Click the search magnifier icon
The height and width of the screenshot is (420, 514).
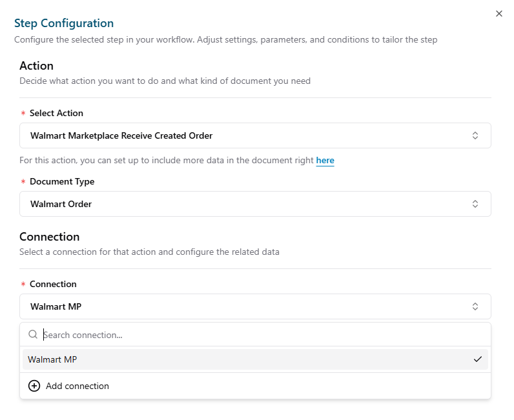pyautogui.click(x=33, y=334)
